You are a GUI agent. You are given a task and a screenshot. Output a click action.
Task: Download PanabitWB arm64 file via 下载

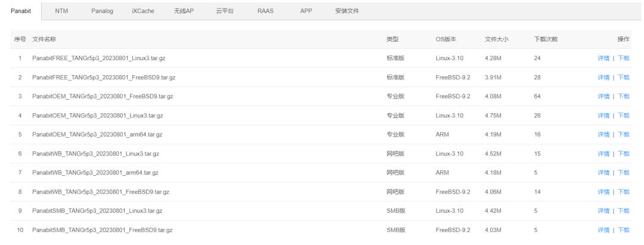click(624, 173)
